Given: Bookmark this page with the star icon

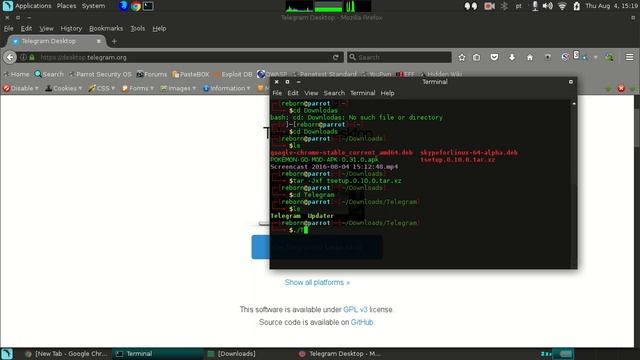Looking at the screenshot, I should coord(462,57).
